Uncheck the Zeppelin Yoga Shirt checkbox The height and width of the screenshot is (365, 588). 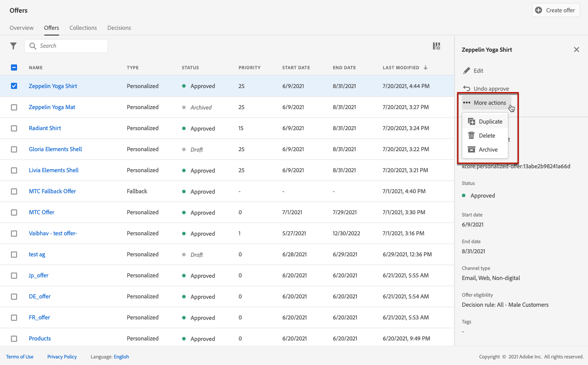pos(14,86)
